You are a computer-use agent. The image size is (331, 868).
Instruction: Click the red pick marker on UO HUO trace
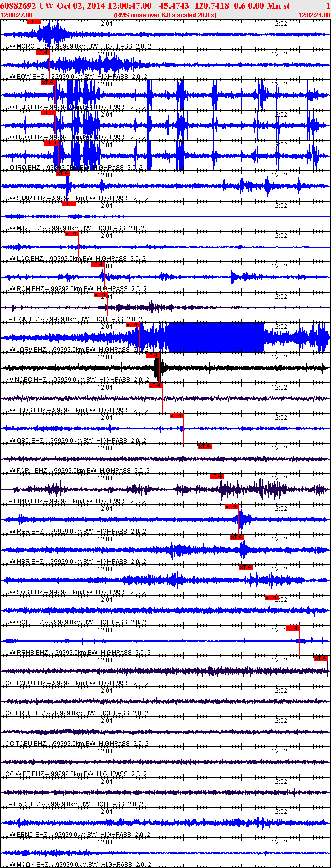(x=48, y=113)
